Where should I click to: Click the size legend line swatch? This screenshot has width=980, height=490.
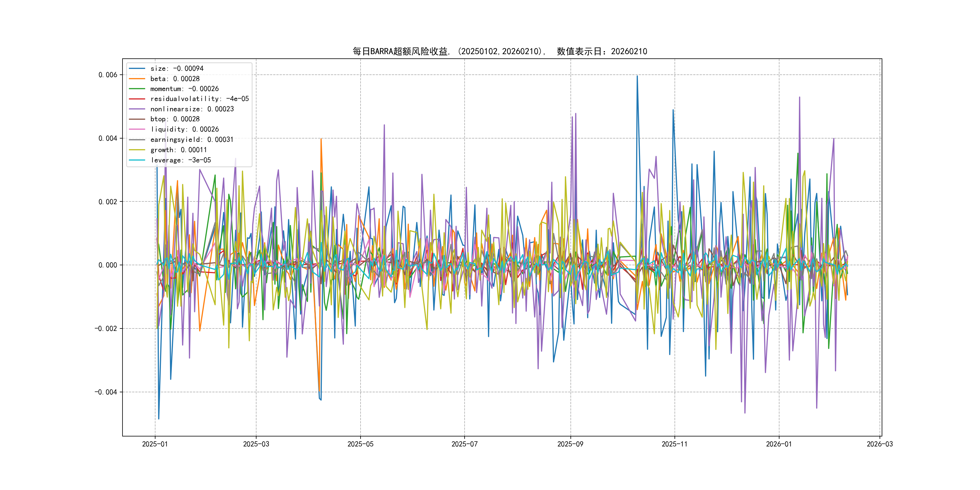137,68
